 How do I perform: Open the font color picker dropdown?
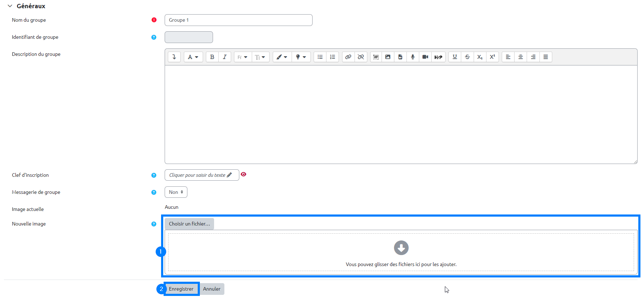(282, 57)
